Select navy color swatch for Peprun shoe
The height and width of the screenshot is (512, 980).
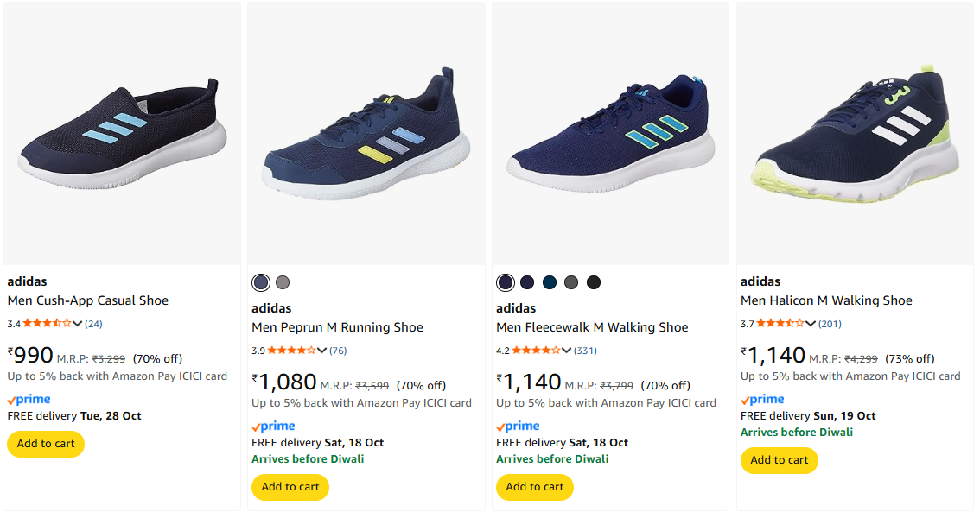click(x=261, y=282)
